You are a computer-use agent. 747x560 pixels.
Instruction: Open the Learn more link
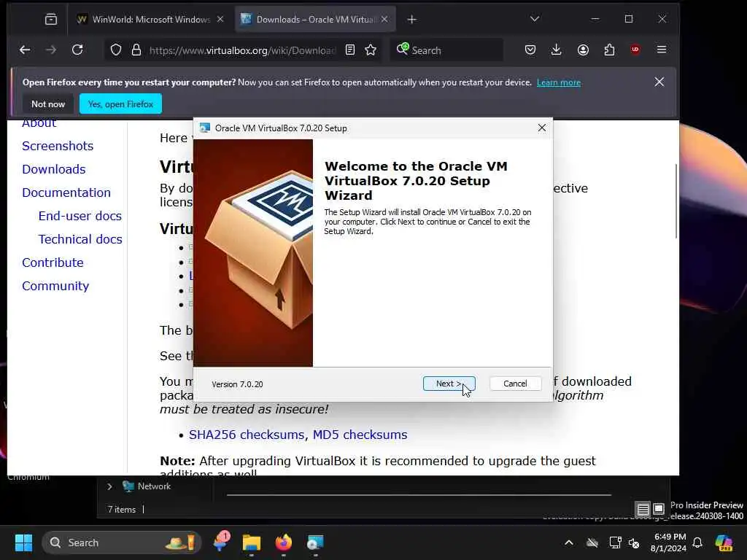coord(559,82)
